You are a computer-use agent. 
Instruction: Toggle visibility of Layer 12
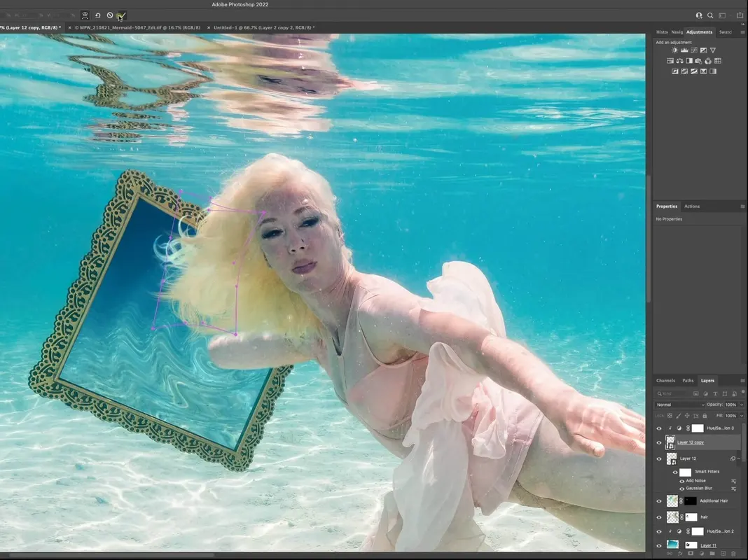click(x=659, y=459)
